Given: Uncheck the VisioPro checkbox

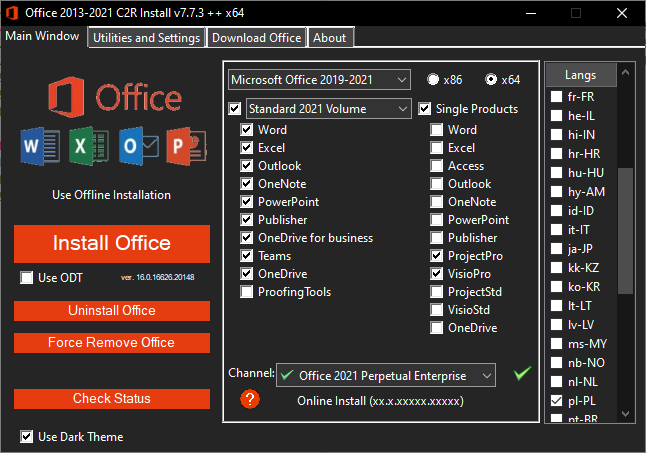Looking at the screenshot, I should (x=437, y=274).
